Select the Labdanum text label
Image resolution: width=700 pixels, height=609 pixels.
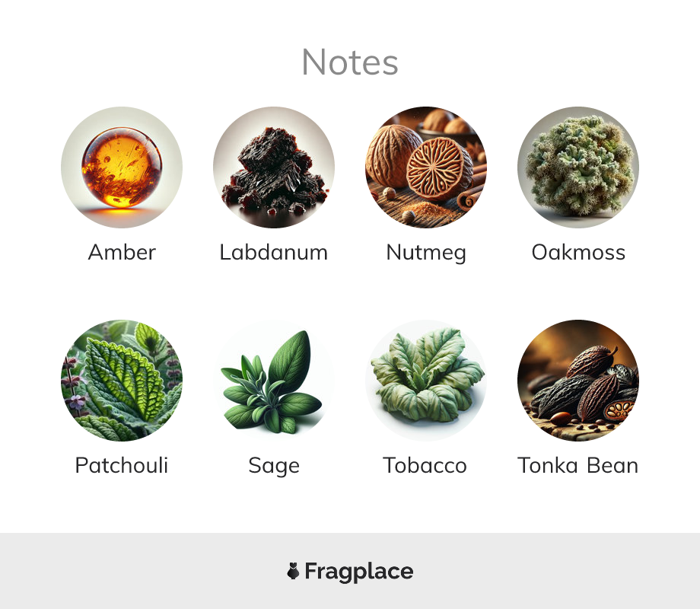point(274,252)
